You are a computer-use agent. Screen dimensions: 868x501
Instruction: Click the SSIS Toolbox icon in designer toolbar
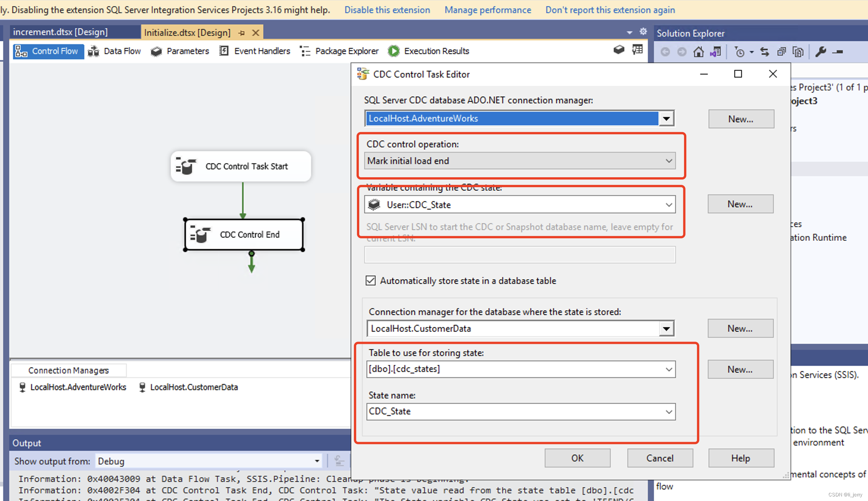[x=637, y=50]
